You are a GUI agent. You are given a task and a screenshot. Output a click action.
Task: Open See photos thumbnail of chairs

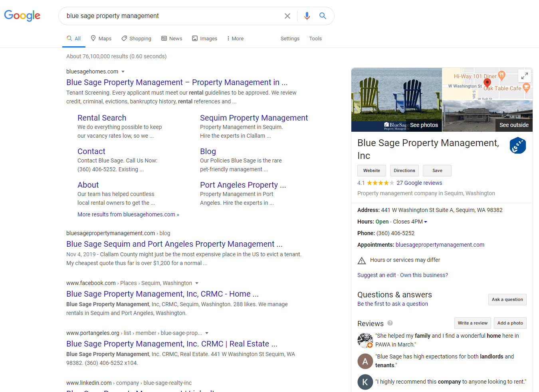click(x=396, y=100)
